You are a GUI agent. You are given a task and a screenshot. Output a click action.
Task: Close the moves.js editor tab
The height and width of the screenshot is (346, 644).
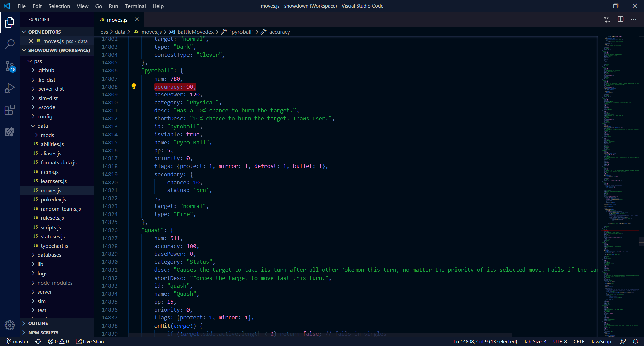point(137,20)
